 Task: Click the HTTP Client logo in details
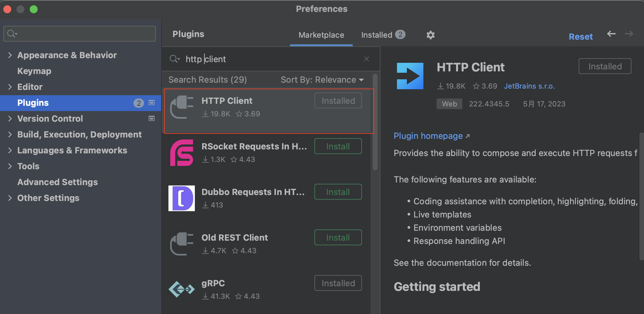point(410,76)
